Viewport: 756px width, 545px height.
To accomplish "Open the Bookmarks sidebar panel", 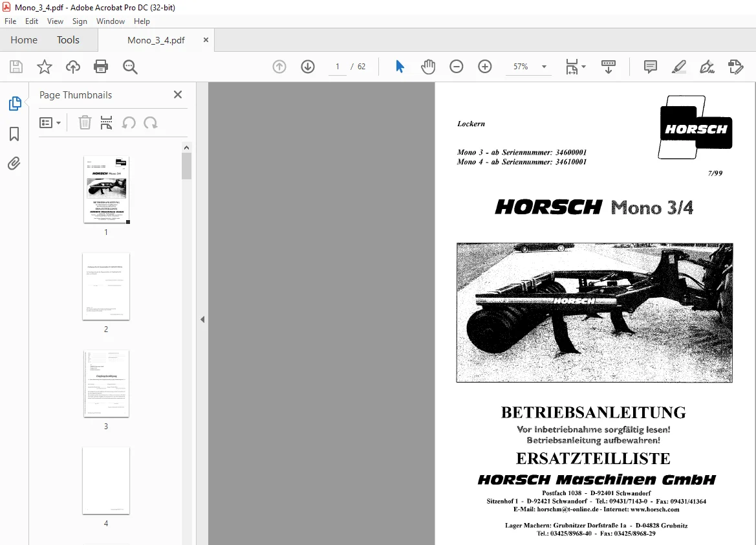I will coord(14,134).
